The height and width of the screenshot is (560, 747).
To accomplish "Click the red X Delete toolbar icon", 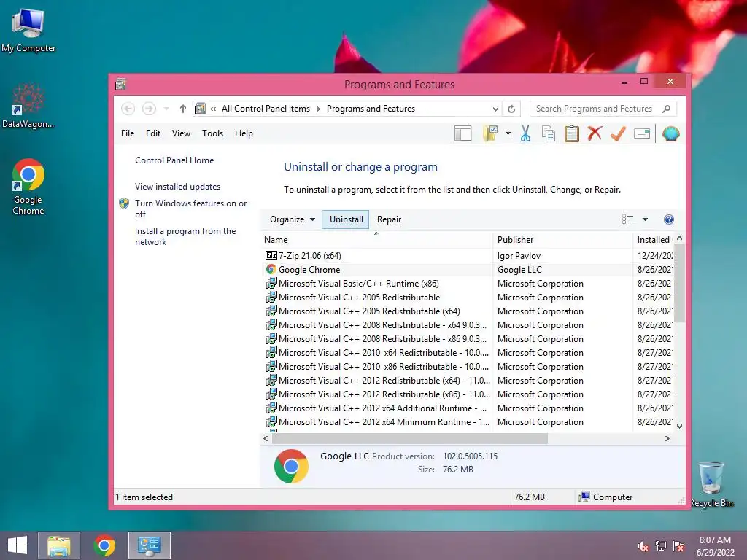I will tap(595, 133).
